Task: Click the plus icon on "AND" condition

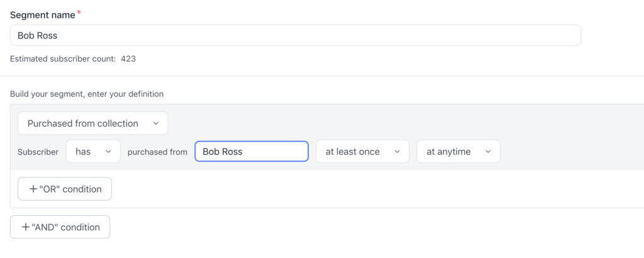Action: click(x=25, y=227)
